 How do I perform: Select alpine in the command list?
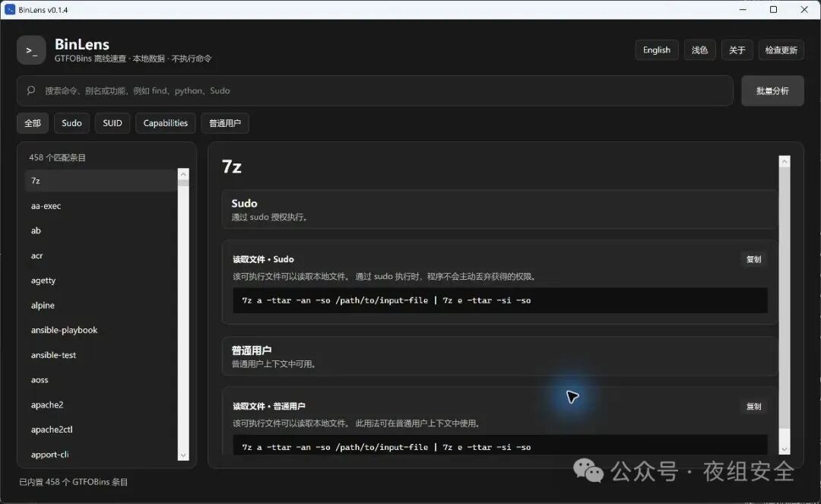[101, 305]
